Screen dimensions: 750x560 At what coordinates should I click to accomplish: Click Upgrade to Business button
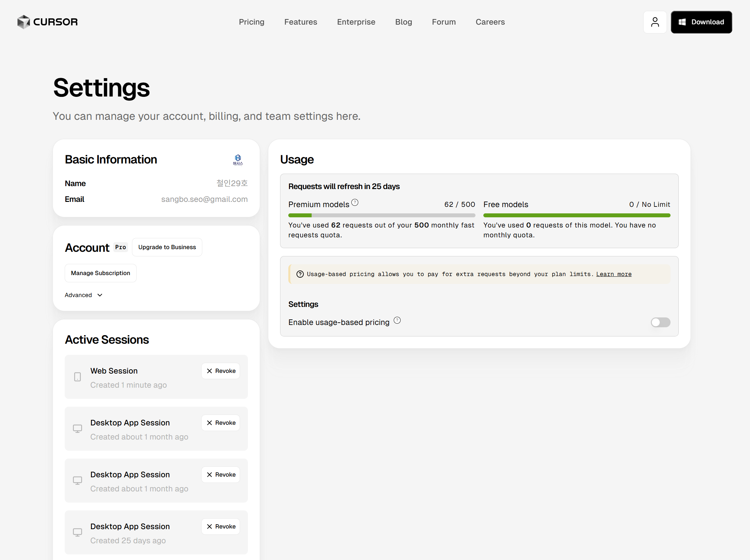[x=167, y=247]
